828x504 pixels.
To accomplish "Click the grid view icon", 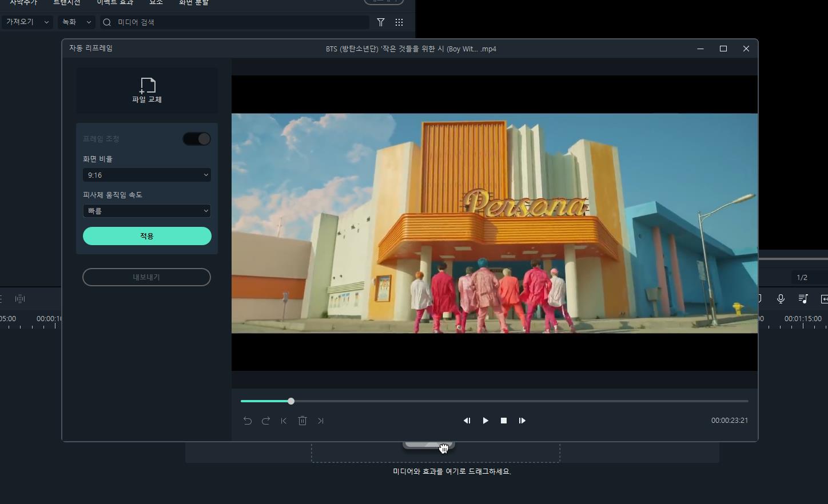I will [399, 22].
